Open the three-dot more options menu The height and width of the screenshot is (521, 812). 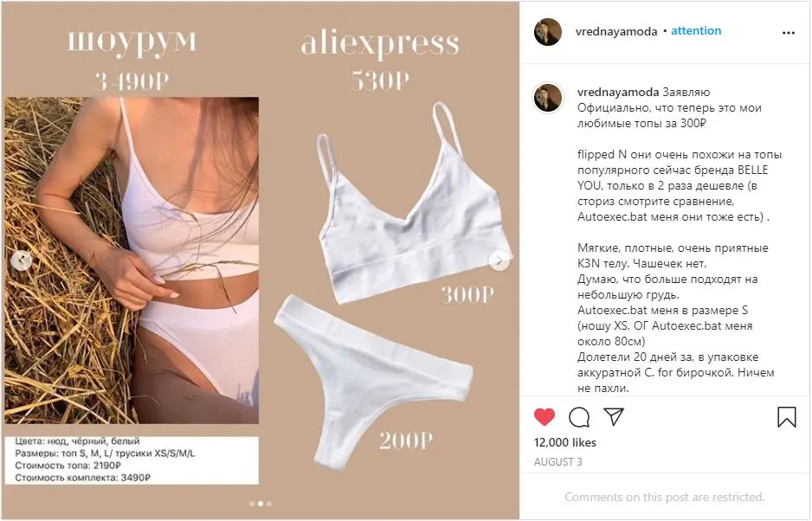788,33
